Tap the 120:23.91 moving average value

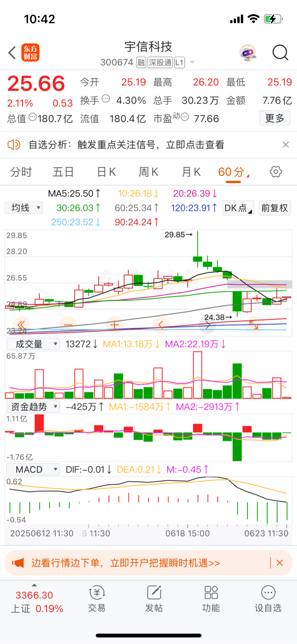coord(194,208)
